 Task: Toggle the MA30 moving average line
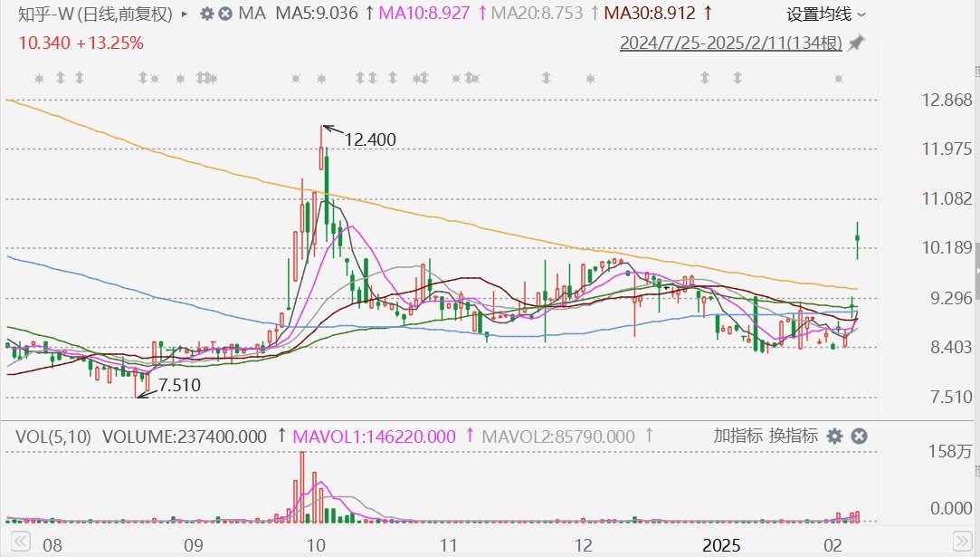(x=649, y=14)
